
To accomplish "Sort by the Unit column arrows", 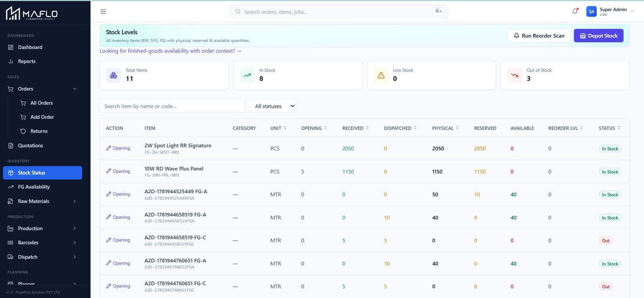I will pyautogui.click(x=285, y=128).
